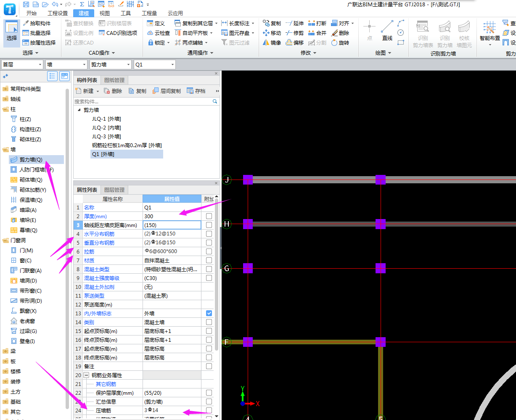Image resolution: width=516 pixels, height=420 pixels.
Task: Select the 修剪 trim tool
Action: tap(294, 33)
